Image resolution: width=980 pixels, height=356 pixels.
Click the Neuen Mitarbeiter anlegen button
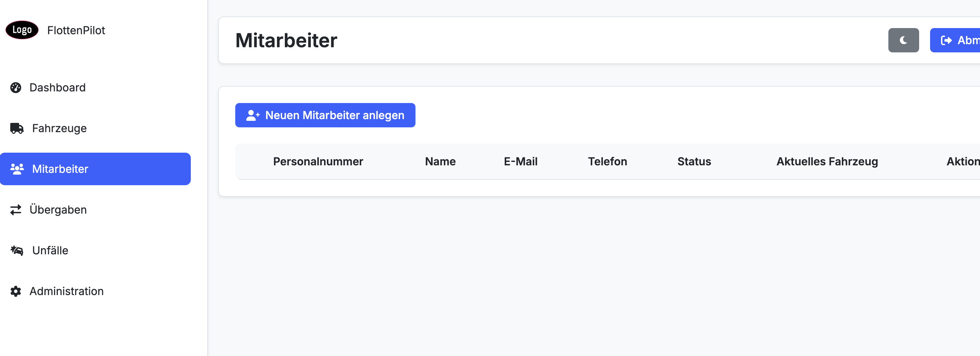coord(325,115)
